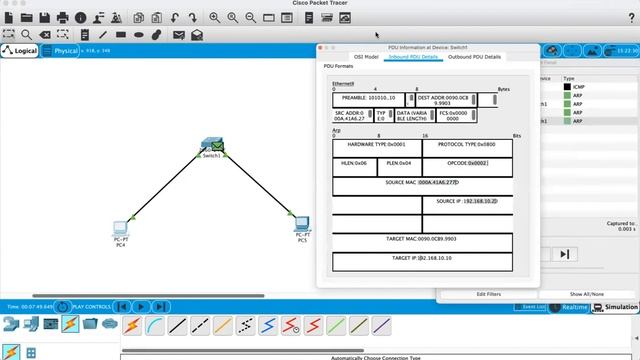Click the Show All/None button
640x360 pixels.
point(587,294)
